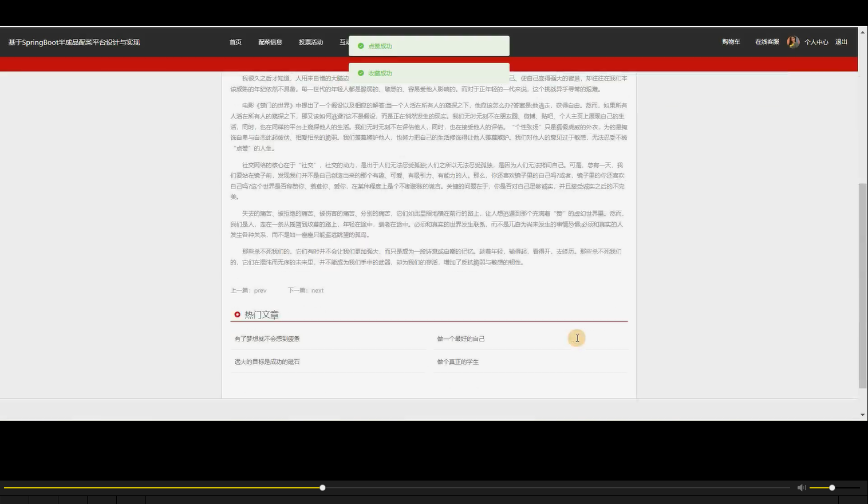Open the article 做一个最好的自己
The image size is (868, 504).
[x=460, y=338]
